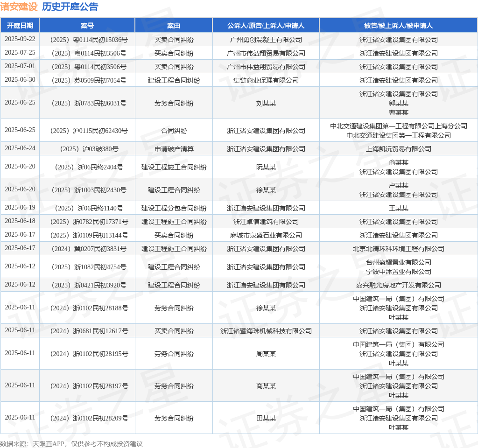Select date 2025-06-18

click(20, 221)
